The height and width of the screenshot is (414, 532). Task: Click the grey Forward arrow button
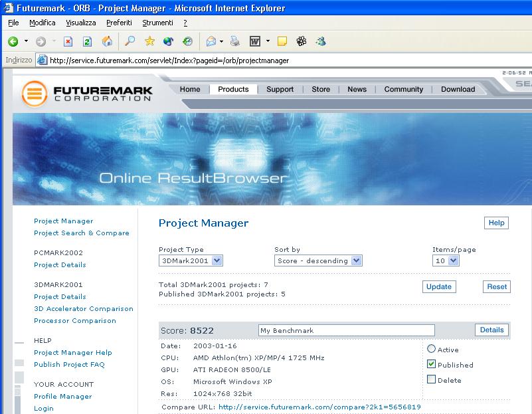pyautogui.click(x=41, y=41)
